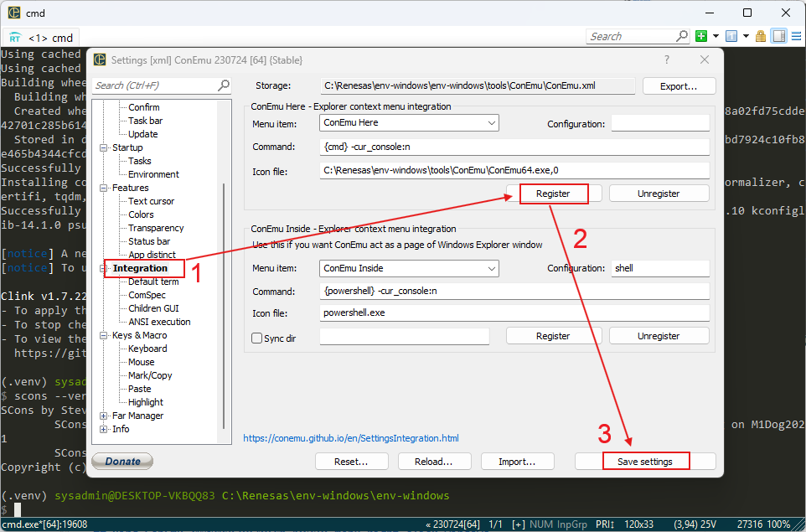The image size is (806, 532).
Task: Select Colors in the settings tree
Action: (141, 214)
